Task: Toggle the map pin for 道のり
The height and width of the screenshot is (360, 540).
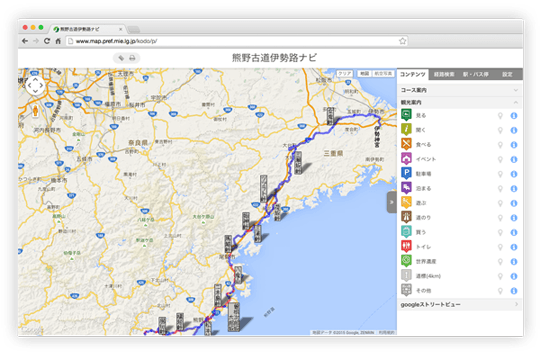Action: tap(500, 218)
